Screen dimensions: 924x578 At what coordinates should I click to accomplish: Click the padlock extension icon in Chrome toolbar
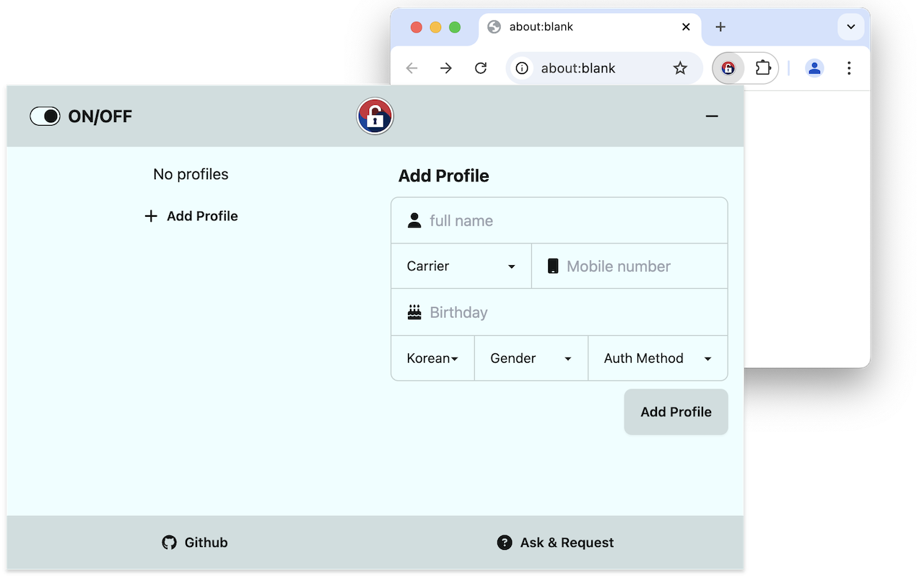click(728, 68)
